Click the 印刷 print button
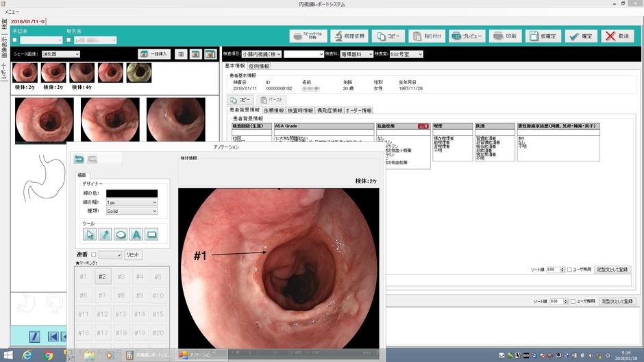This screenshot has width=644, height=362. [504, 36]
